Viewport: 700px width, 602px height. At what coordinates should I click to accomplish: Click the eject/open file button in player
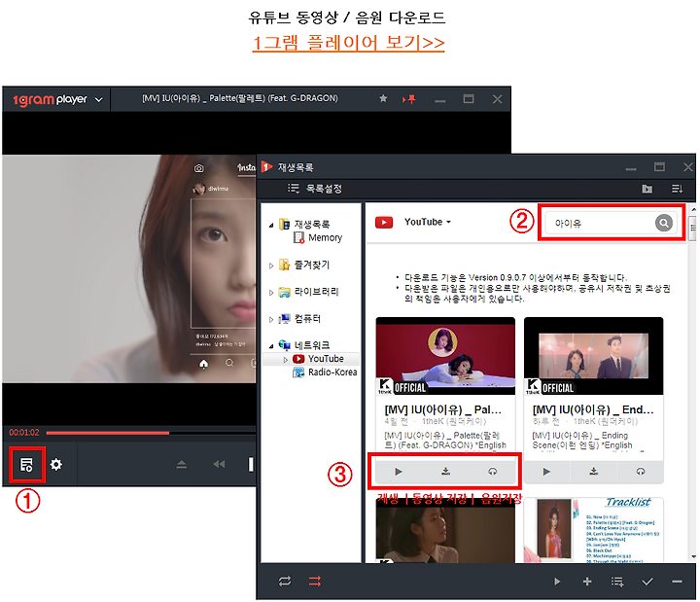(181, 465)
